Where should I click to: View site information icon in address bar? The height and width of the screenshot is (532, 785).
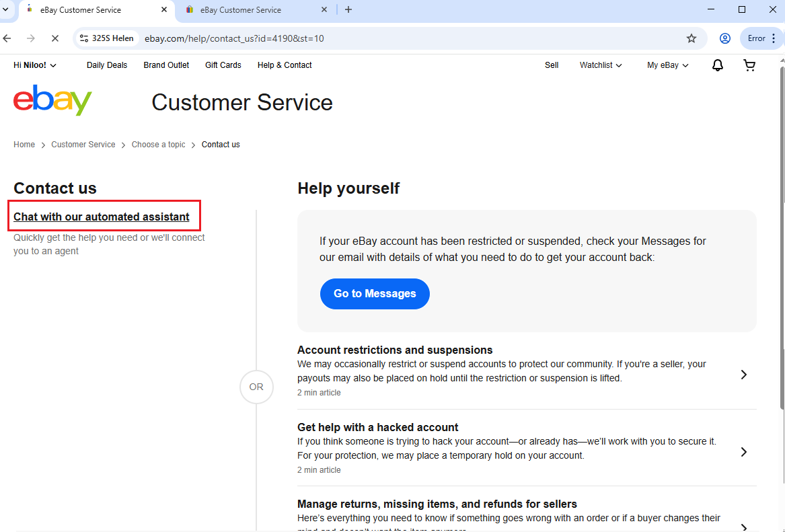[x=84, y=38]
